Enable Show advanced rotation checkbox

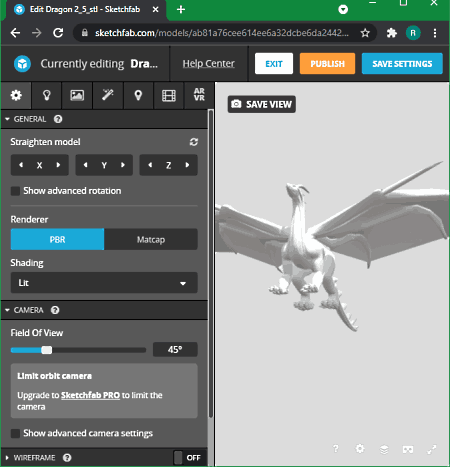point(15,191)
